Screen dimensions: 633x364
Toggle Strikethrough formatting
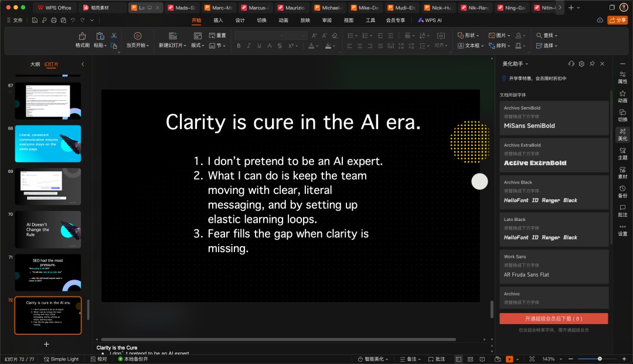pyautogui.click(x=269, y=46)
